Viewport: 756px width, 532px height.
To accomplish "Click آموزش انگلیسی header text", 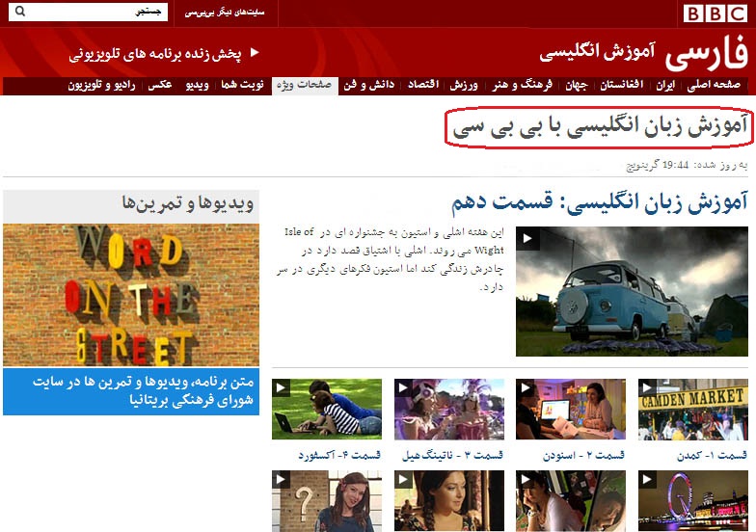I will coord(597,52).
